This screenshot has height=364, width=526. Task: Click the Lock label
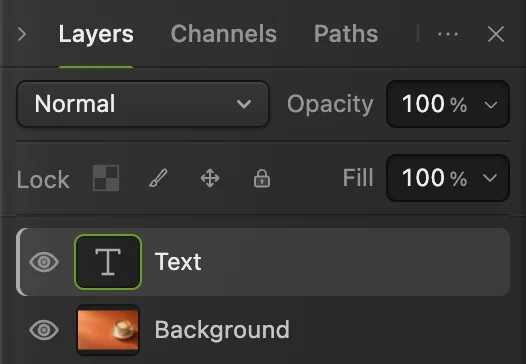[43, 180]
